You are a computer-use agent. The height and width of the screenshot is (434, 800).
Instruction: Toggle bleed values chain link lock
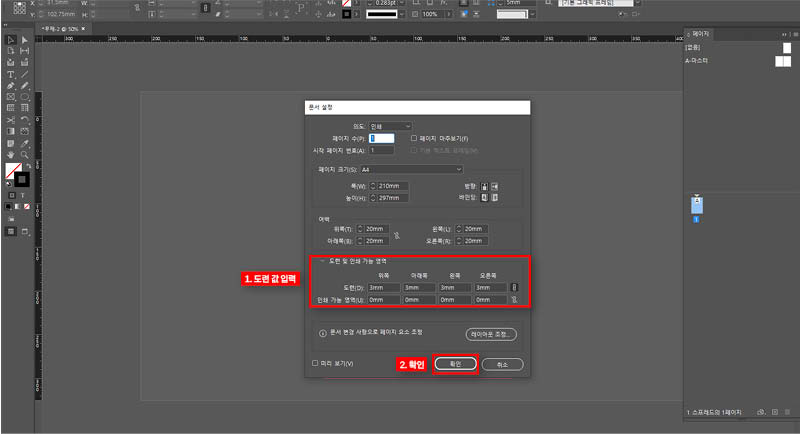click(x=514, y=288)
